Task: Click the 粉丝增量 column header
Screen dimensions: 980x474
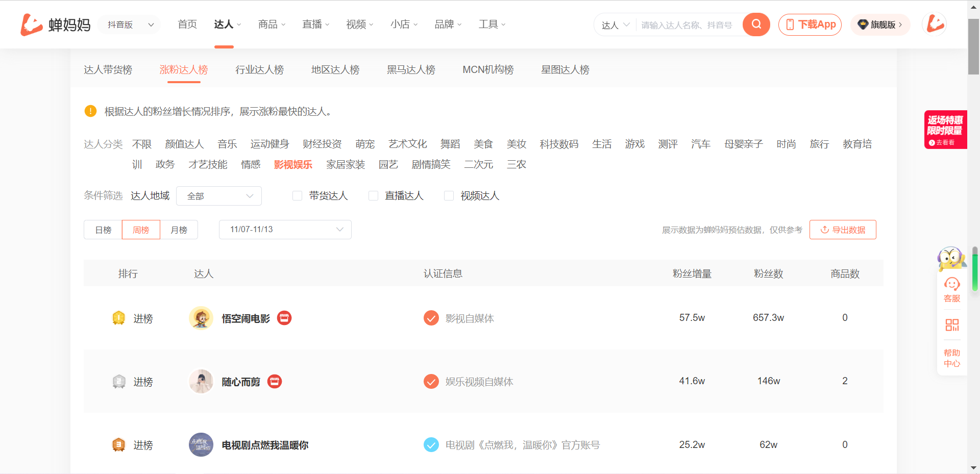Action: [692, 273]
